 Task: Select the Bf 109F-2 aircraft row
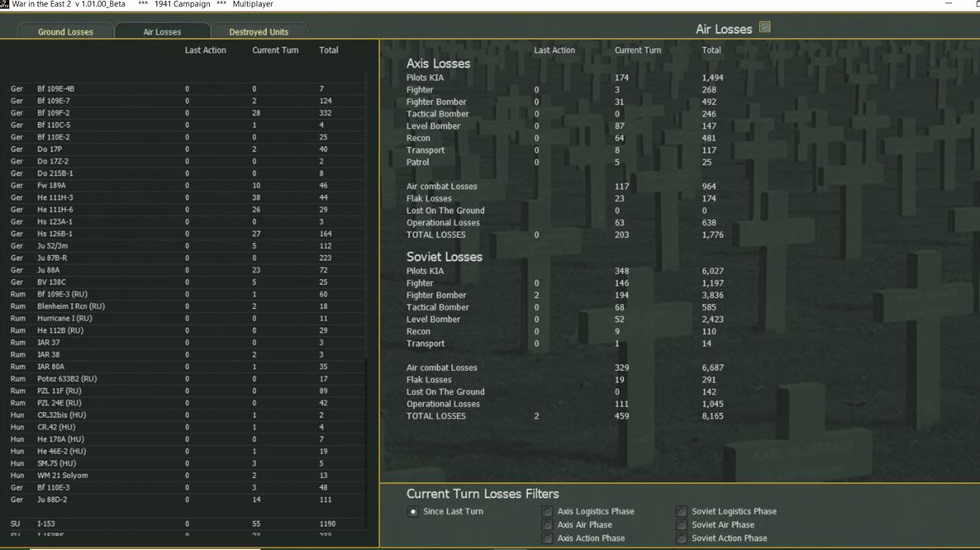[x=186, y=113]
